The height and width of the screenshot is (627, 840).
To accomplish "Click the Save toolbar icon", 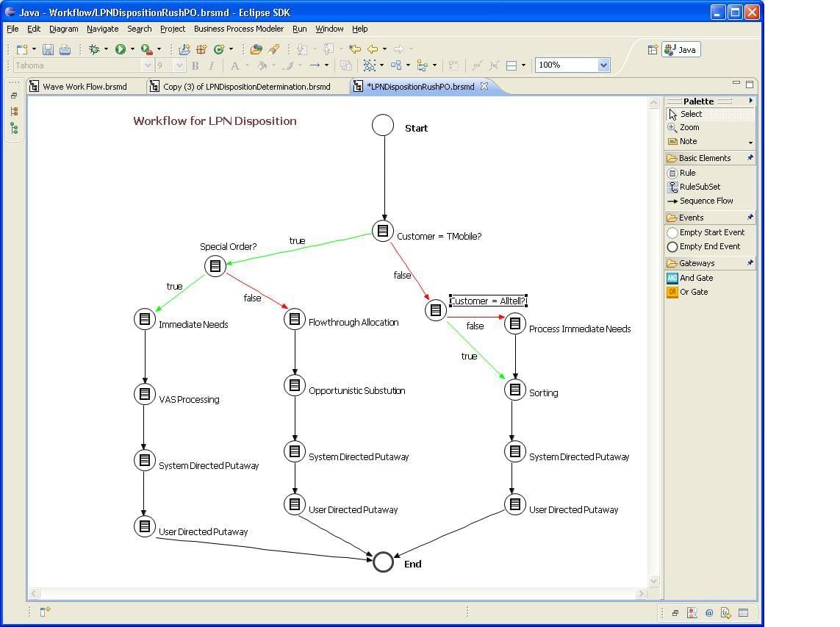I will pyautogui.click(x=48, y=50).
